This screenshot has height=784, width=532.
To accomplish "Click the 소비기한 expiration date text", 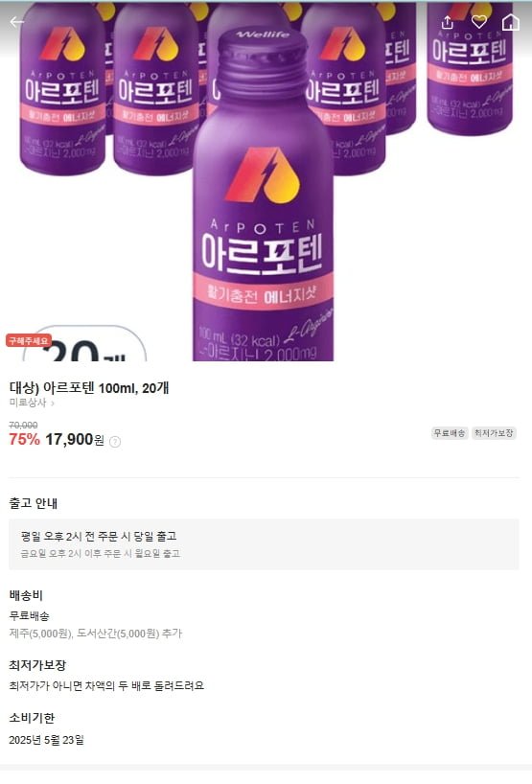I will click(x=47, y=740).
